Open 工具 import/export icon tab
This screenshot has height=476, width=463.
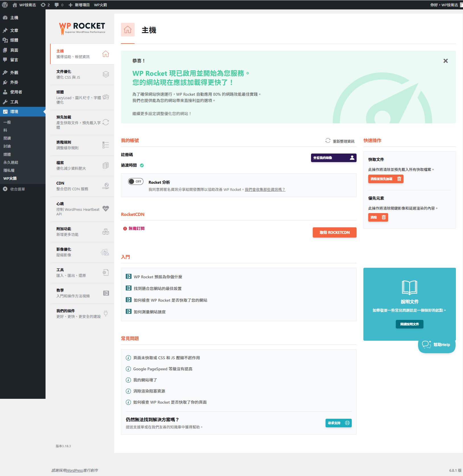point(106,273)
